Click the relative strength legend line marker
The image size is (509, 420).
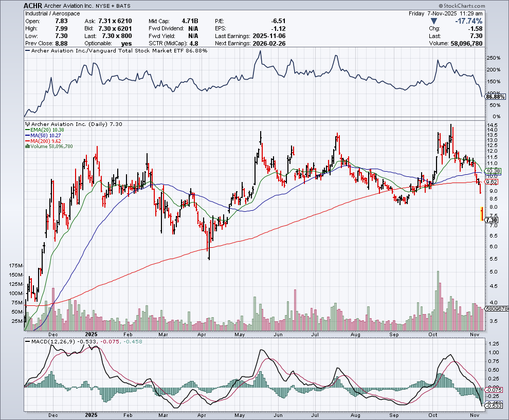pyautogui.click(x=28, y=51)
